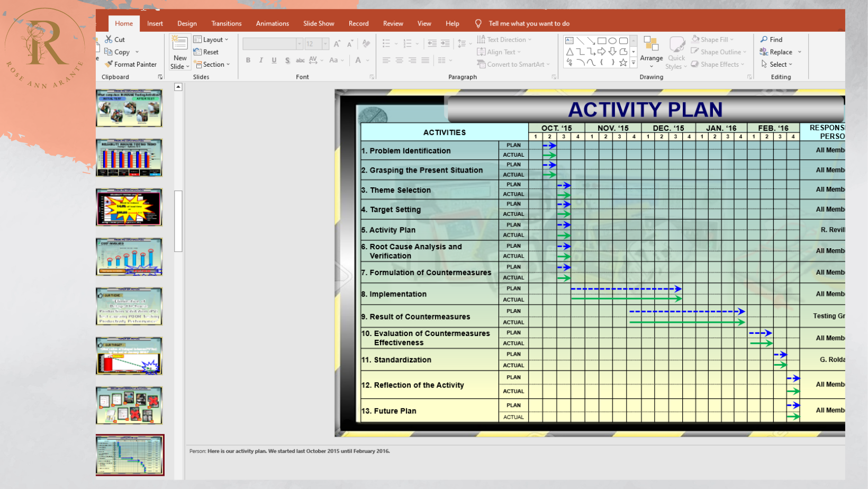Switch to the Animations tab
The width and height of the screenshot is (868, 489).
click(273, 24)
